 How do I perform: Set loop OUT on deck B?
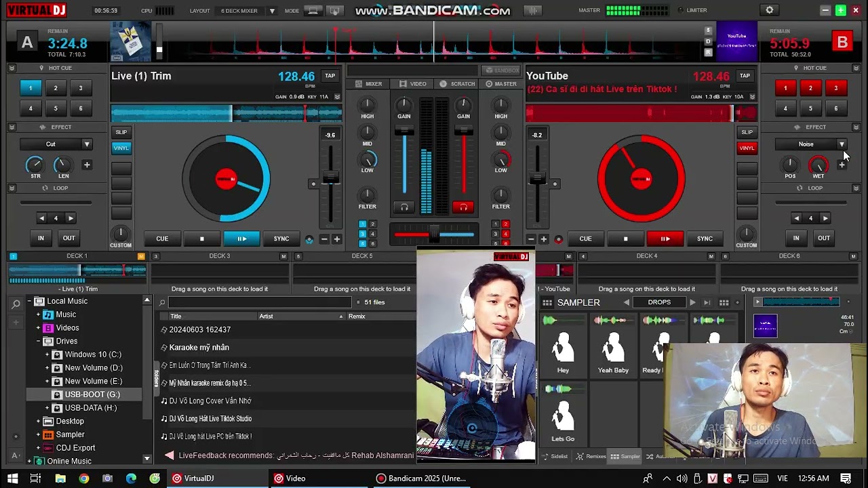[x=824, y=238]
